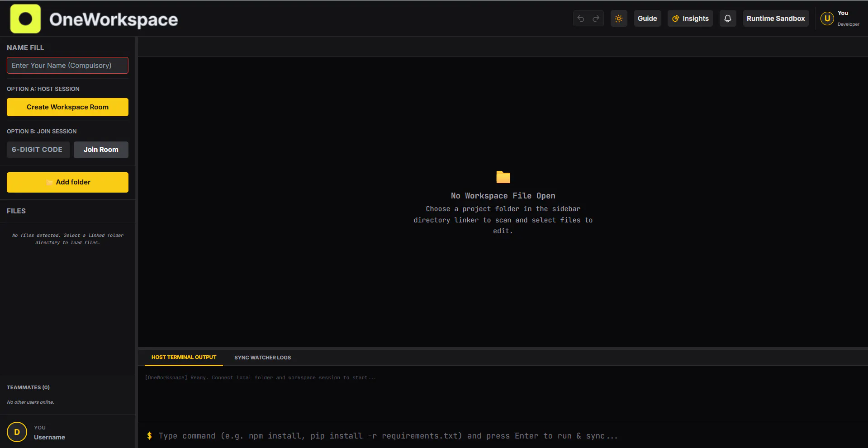Click the 'No Workspace File Open' text
This screenshot has width=868, height=448.
(503, 196)
